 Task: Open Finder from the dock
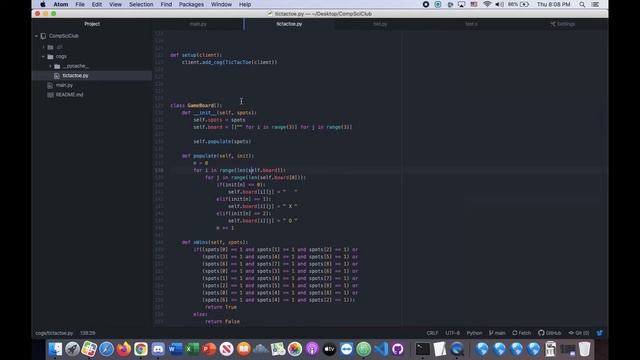[x=55, y=349]
